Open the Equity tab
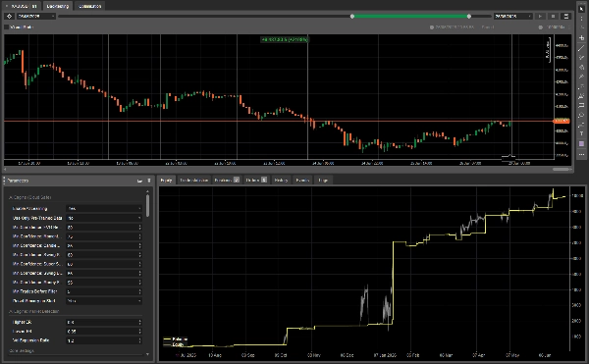Image resolution: width=589 pixels, height=364 pixels. click(166, 181)
